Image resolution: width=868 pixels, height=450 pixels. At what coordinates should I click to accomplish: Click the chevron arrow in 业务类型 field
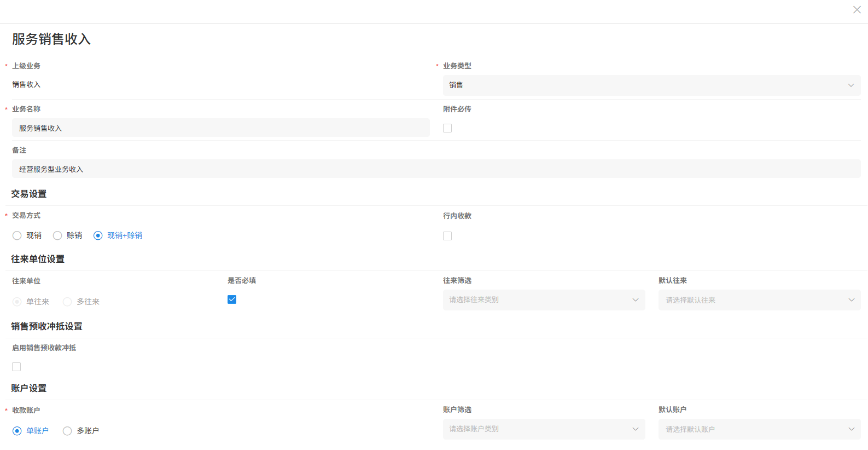point(850,85)
